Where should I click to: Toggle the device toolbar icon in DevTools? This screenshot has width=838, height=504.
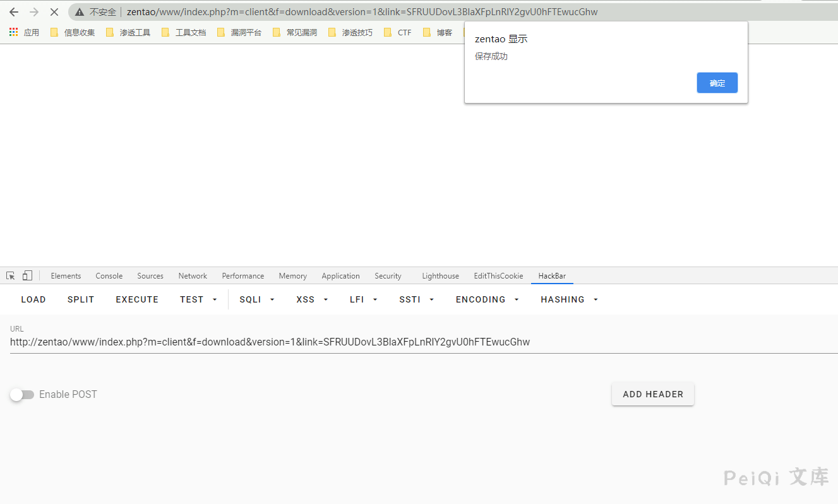click(27, 276)
